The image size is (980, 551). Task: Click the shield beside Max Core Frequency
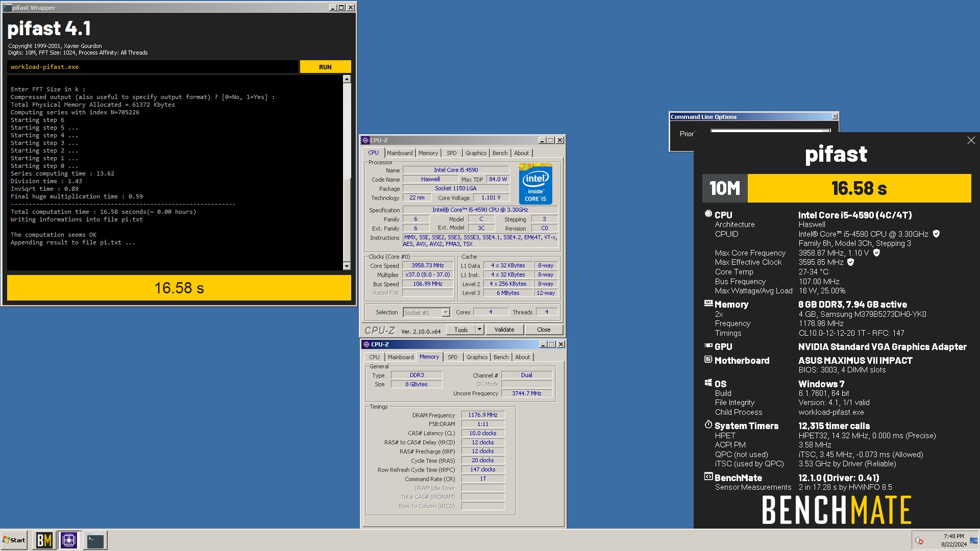tap(876, 253)
